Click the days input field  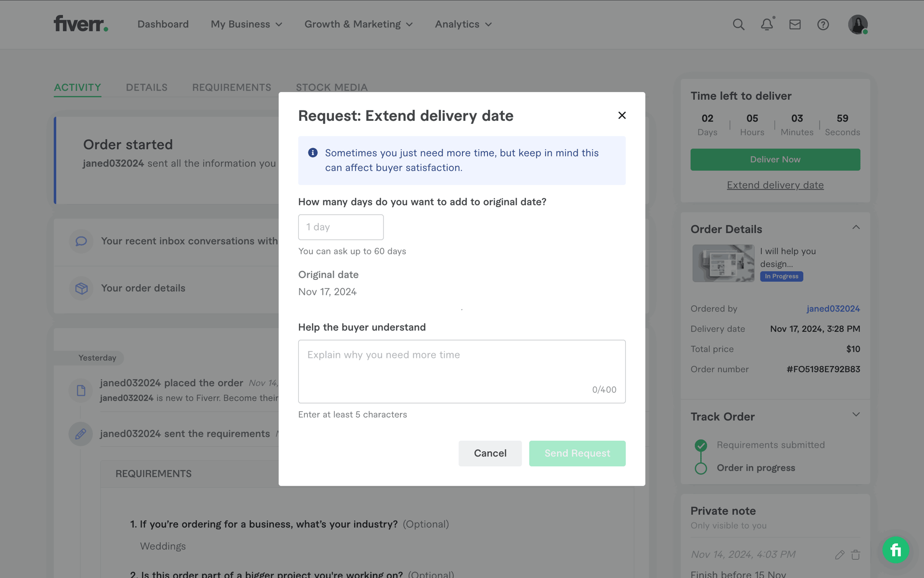click(x=341, y=227)
